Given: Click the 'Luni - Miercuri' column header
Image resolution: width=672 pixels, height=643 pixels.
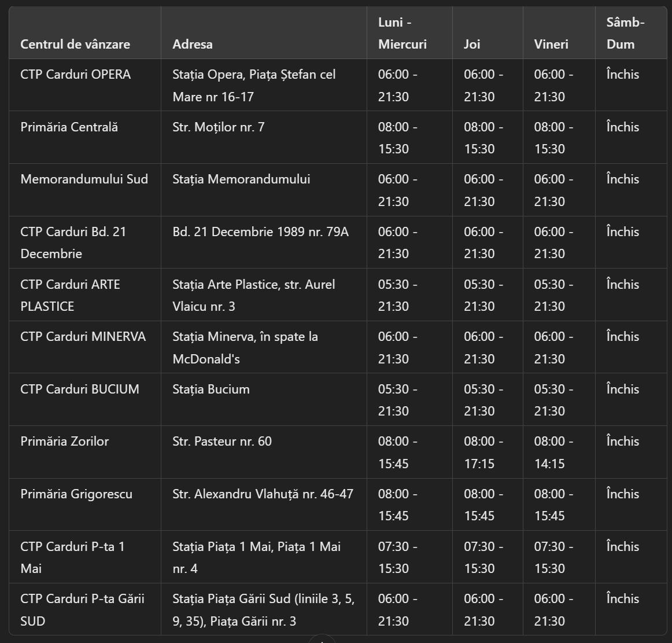Looking at the screenshot, I should click(402, 34).
